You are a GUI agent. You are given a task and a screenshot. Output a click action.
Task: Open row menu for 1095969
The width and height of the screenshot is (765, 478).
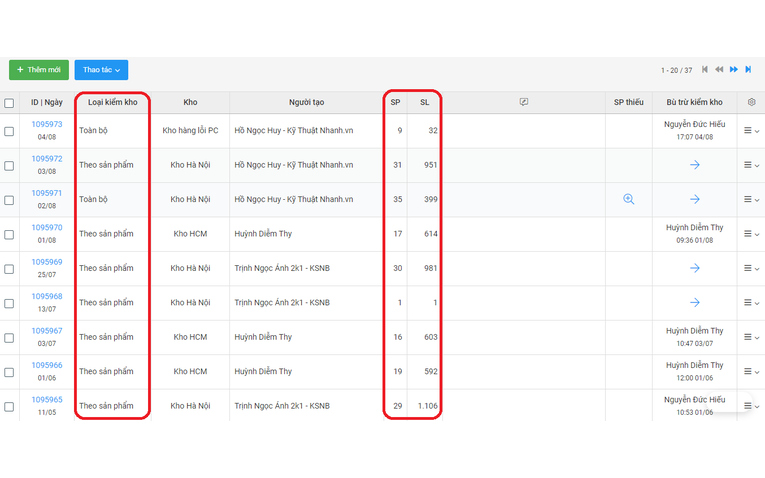[751, 268]
